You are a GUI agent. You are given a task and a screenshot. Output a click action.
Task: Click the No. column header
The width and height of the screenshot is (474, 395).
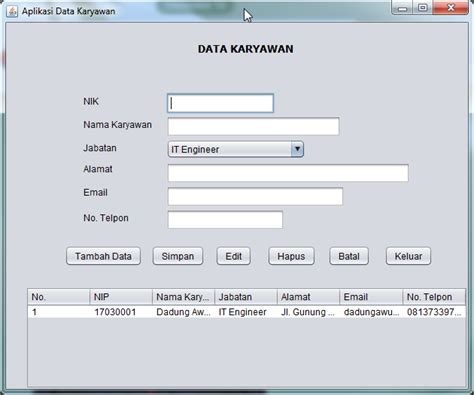coord(59,297)
